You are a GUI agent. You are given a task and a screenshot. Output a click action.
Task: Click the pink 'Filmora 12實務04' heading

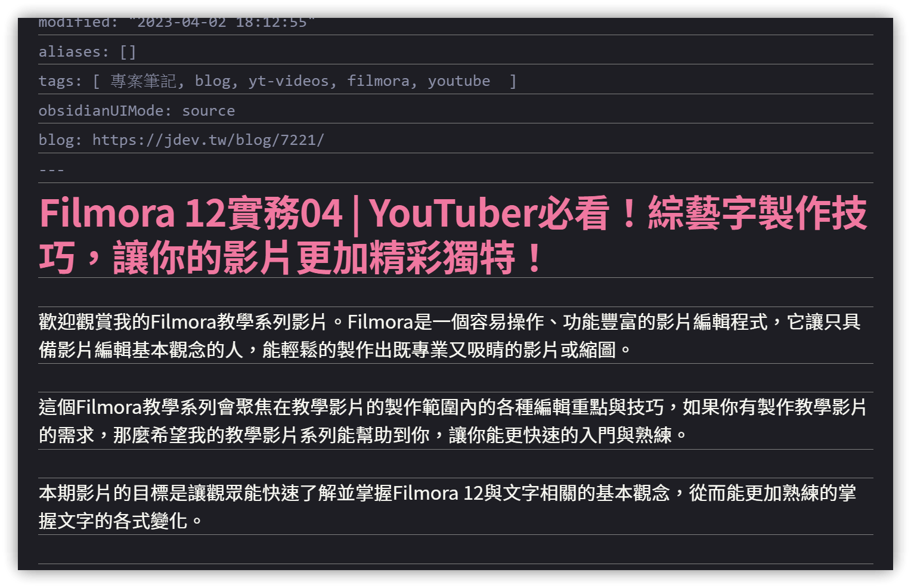click(453, 235)
